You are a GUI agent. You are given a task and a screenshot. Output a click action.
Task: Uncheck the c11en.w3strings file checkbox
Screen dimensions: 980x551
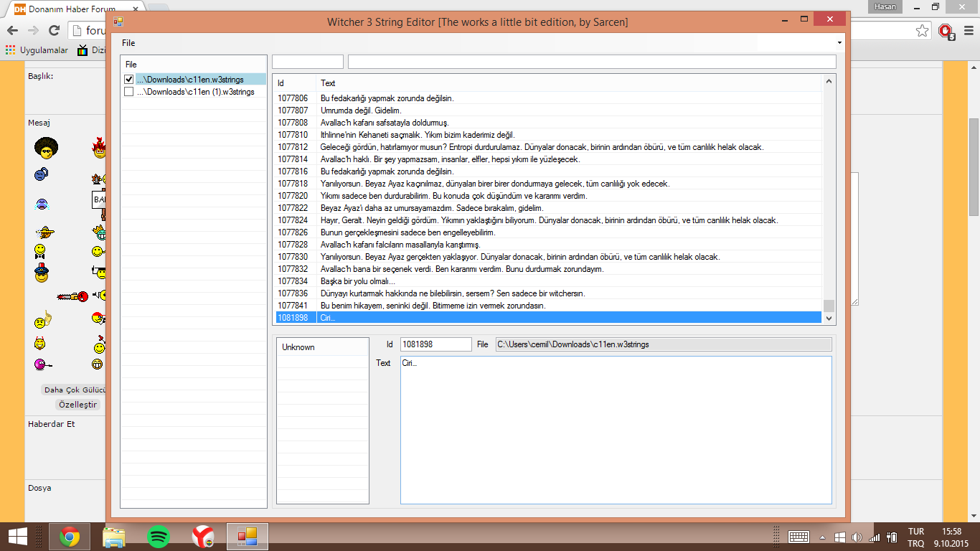coord(129,80)
